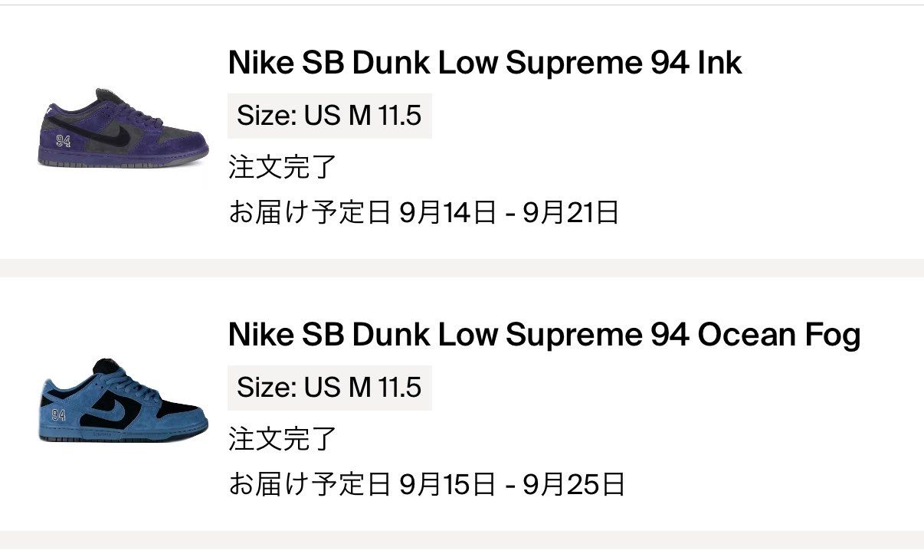Click 注文完了 status under the Ink order

(282, 166)
